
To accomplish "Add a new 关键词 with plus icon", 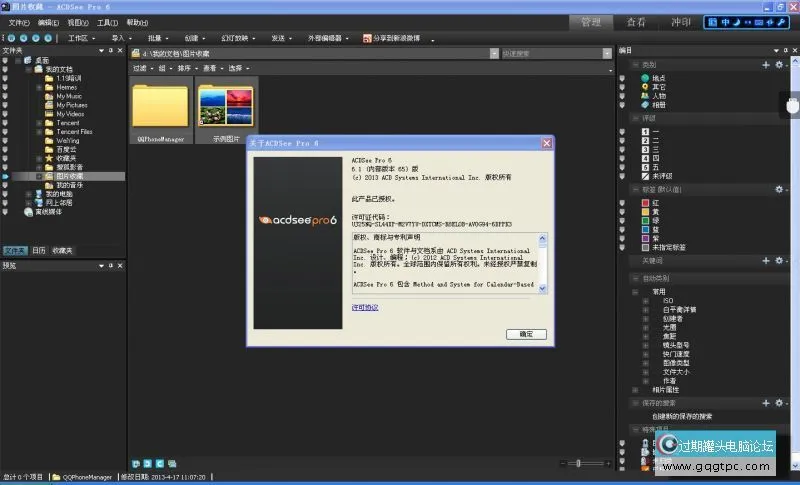I will tap(766, 261).
